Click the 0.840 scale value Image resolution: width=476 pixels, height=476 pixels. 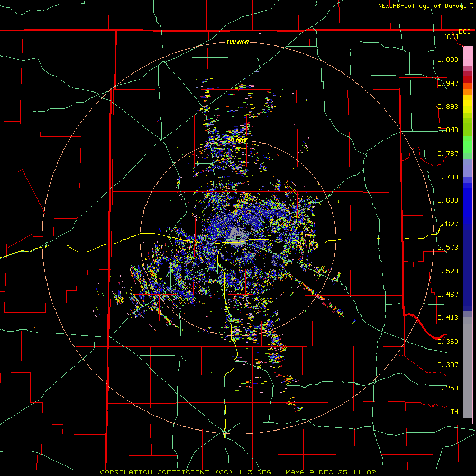(448, 130)
